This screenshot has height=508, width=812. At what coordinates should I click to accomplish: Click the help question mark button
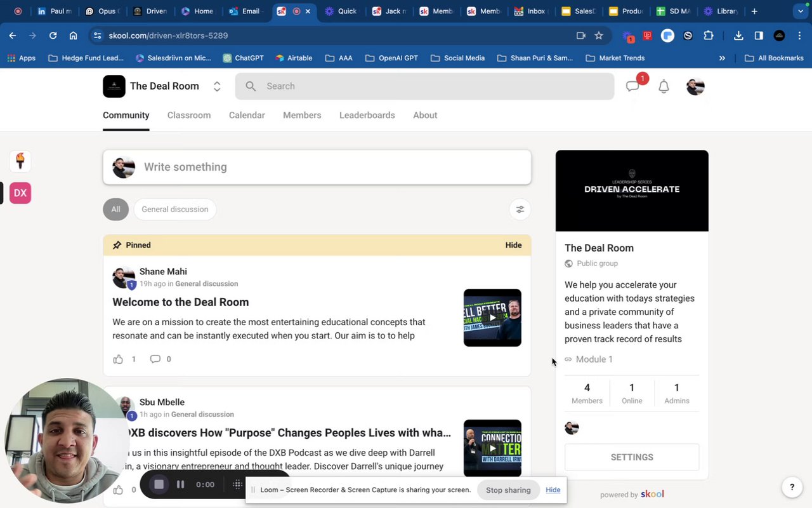[x=792, y=487]
